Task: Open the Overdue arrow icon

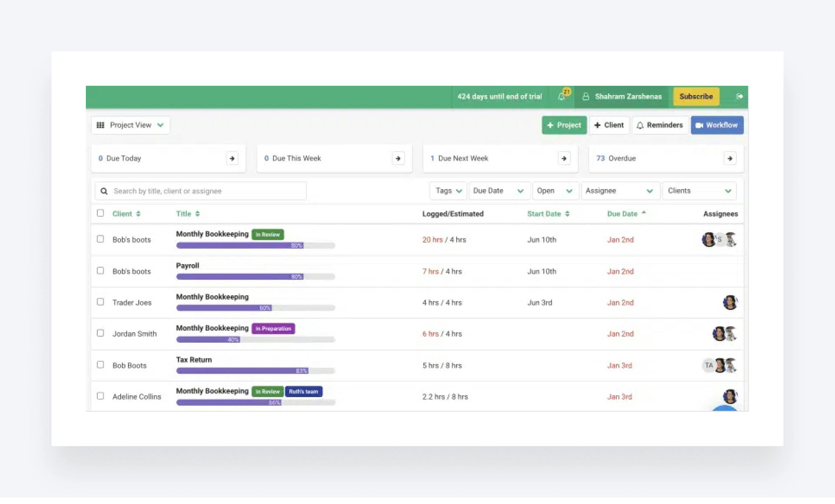Action: pyautogui.click(x=730, y=158)
